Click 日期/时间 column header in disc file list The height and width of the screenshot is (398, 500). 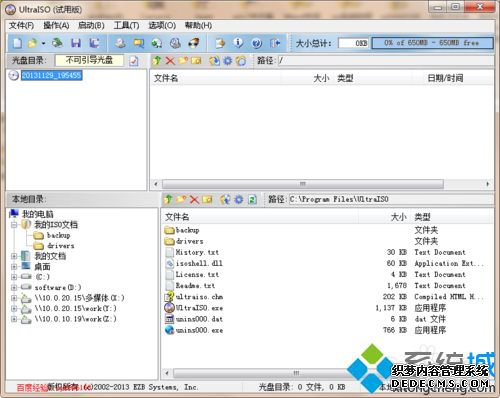pyautogui.click(x=445, y=78)
